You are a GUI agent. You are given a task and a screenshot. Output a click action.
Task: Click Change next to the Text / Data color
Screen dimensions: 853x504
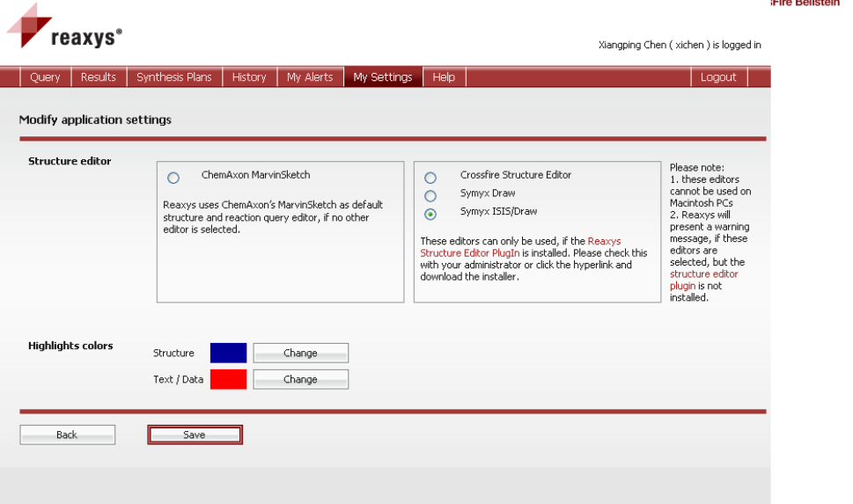point(301,379)
